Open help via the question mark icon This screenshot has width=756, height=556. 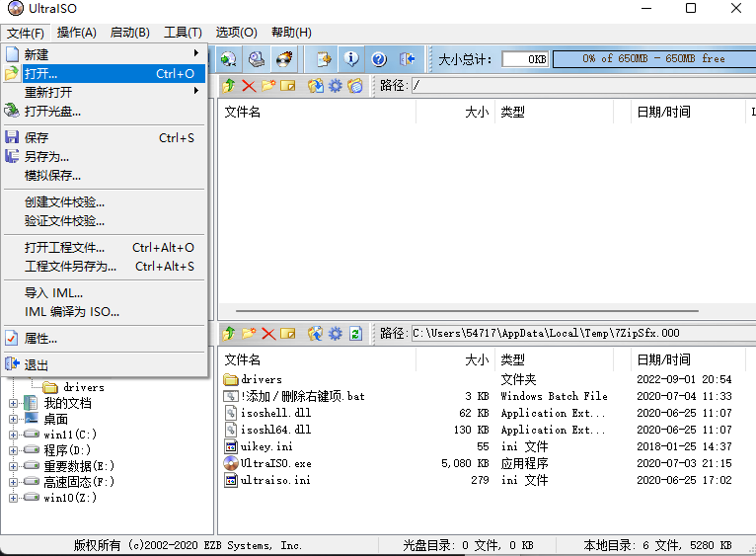pyautogui.click(x=379, y=59)
